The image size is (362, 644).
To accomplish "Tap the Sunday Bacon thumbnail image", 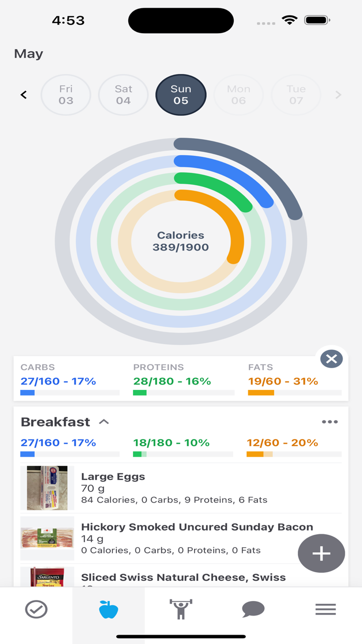I will (x=47, y=538).
